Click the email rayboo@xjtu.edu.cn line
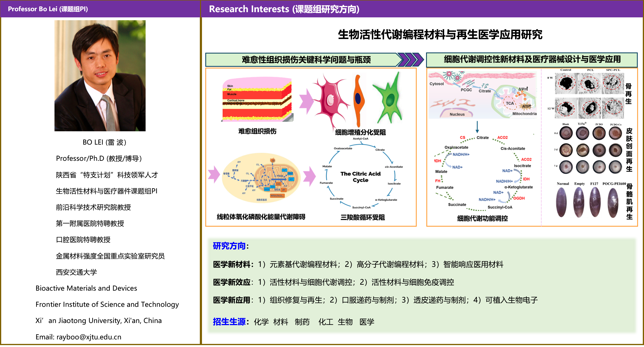The width and height of the screenshot is (644, 347). tap(79, 337)
